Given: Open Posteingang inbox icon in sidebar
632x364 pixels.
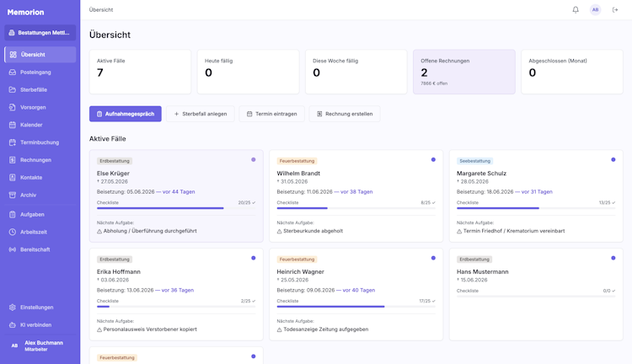Looking at the screenshot, I should 13,72.
